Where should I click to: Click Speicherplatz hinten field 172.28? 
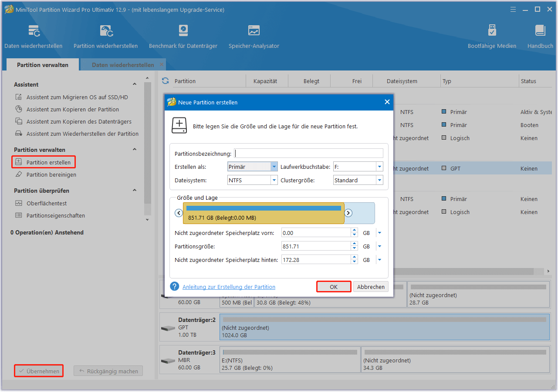[316, 260]
